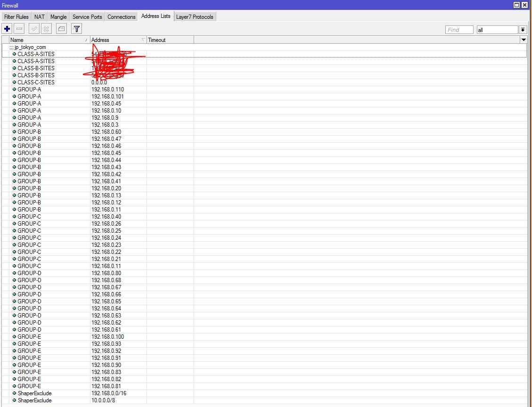Click address 192.168.0.44
Image resolution: width=532 pixels, height=407 pixels.
(106, 160)
